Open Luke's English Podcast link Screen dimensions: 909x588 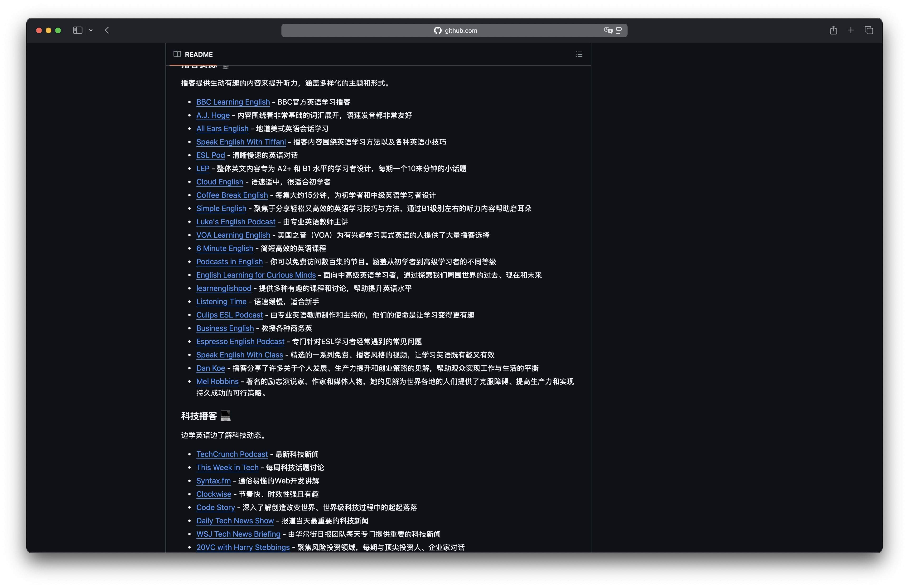[236, 222]
